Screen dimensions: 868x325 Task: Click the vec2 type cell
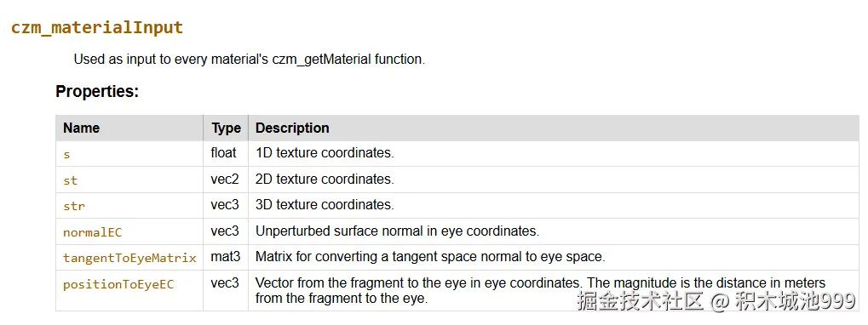click(225, 179)
